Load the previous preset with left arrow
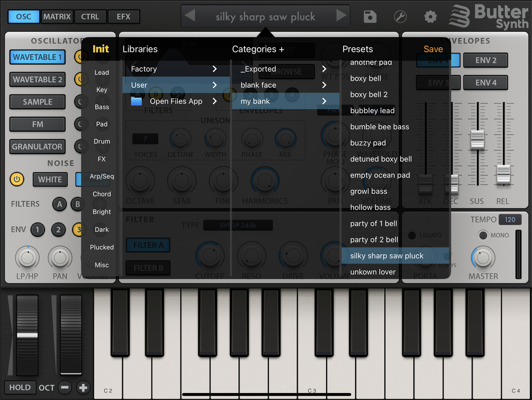Viewport: 532px width, 400px height. click(x=190, y=15)
